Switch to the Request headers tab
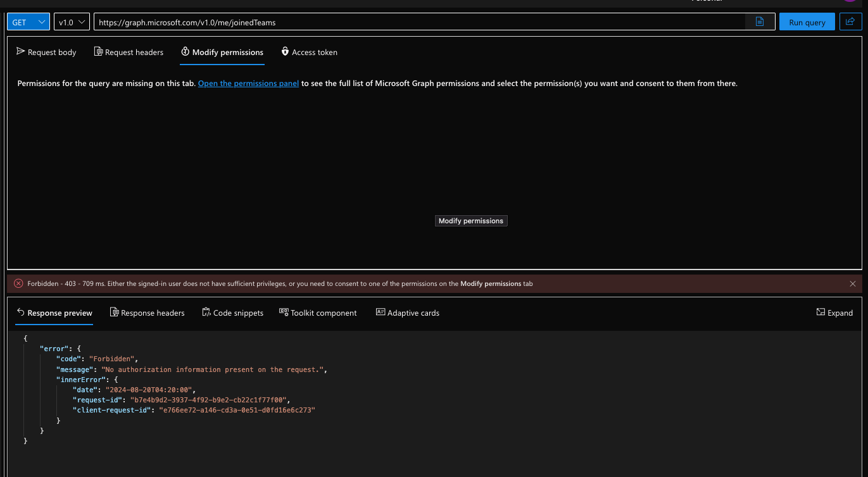 (129, 52)
